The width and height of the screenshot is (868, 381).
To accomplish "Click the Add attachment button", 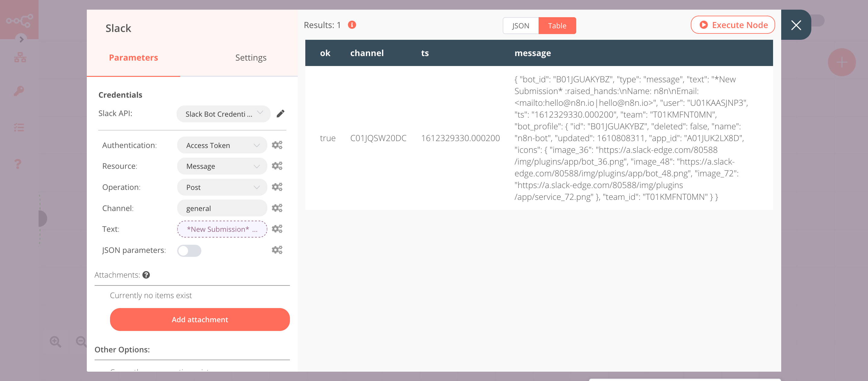I will coord(200,320).
